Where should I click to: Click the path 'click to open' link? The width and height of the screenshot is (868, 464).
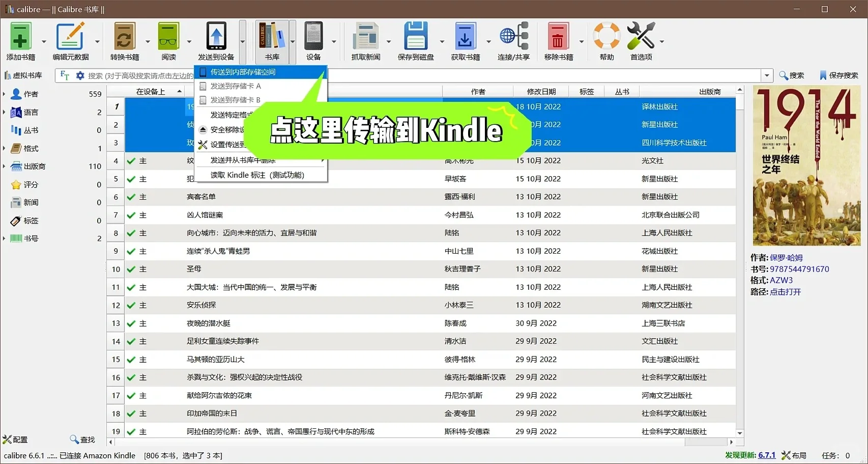[785, 292]
